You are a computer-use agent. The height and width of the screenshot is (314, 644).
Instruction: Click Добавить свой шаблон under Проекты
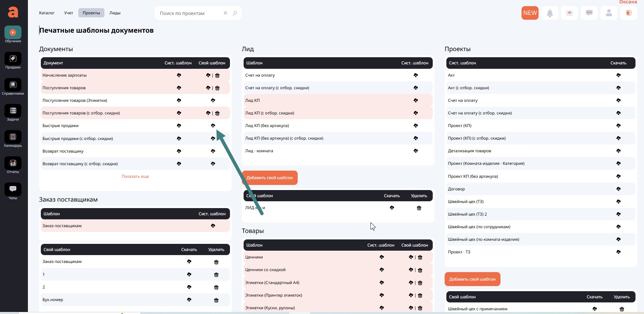(x=472, y=279)
